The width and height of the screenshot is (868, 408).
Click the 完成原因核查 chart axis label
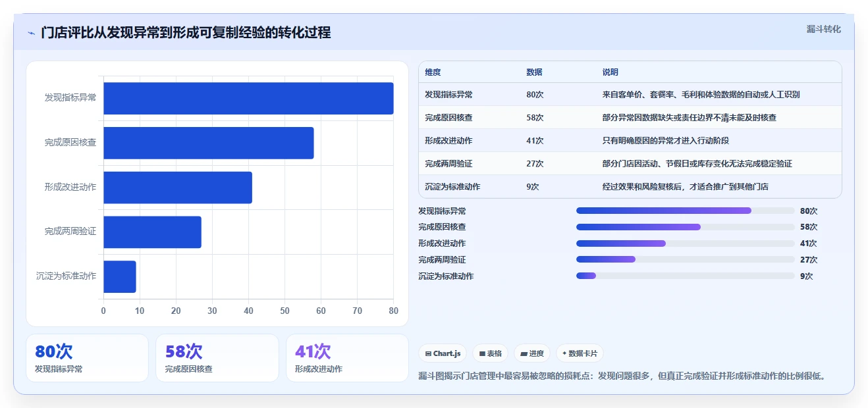[x=70, y=143]
